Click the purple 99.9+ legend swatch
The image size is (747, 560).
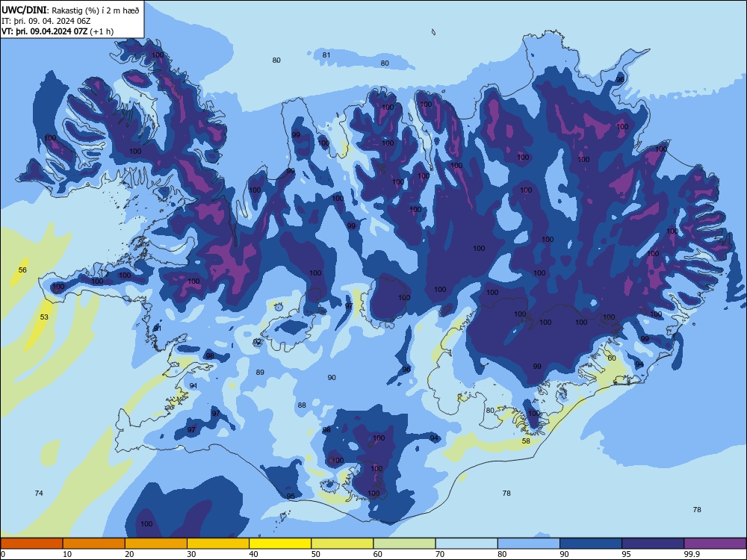(x=715, y=544)
